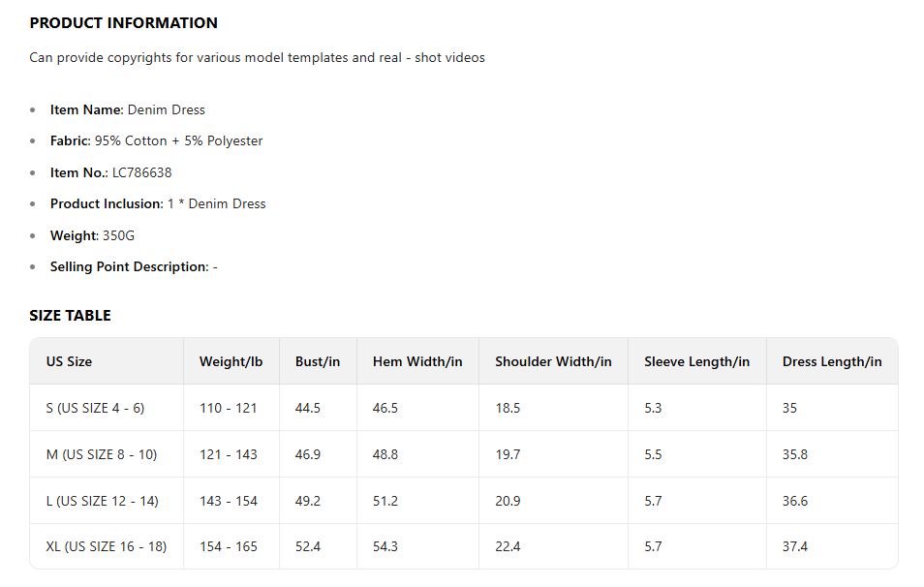Viewport: 924px width, 587px height.
Task: Click the Dress Length/in column header
Action: 832,361
